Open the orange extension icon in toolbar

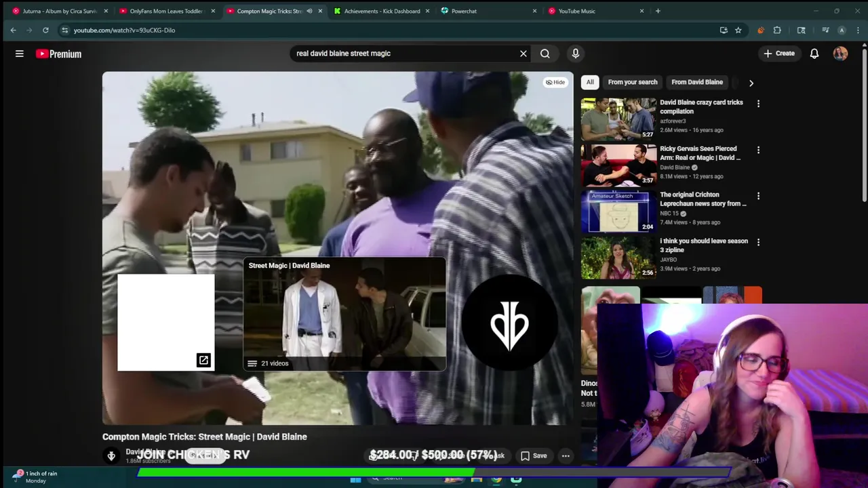[761, 30]
